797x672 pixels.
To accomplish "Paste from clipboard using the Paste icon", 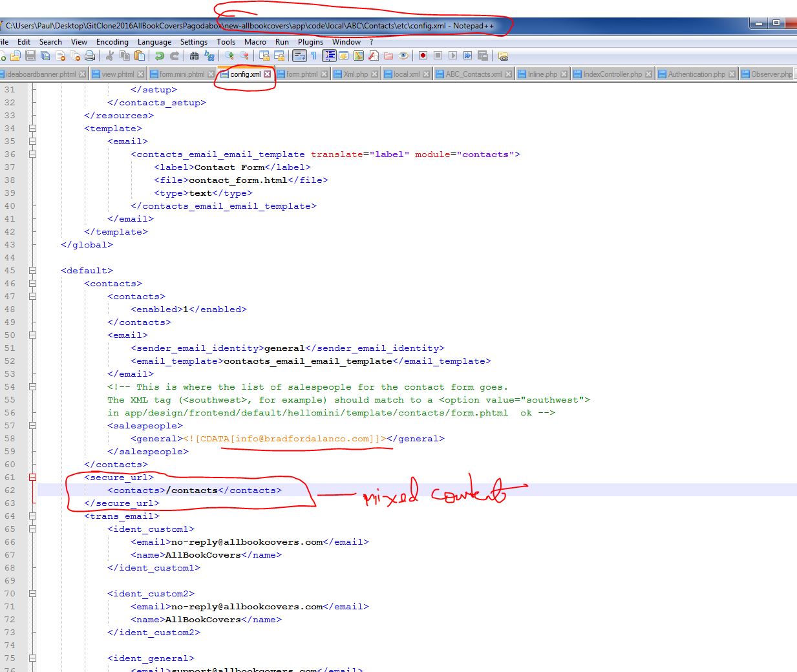I will tap(139, 56).
